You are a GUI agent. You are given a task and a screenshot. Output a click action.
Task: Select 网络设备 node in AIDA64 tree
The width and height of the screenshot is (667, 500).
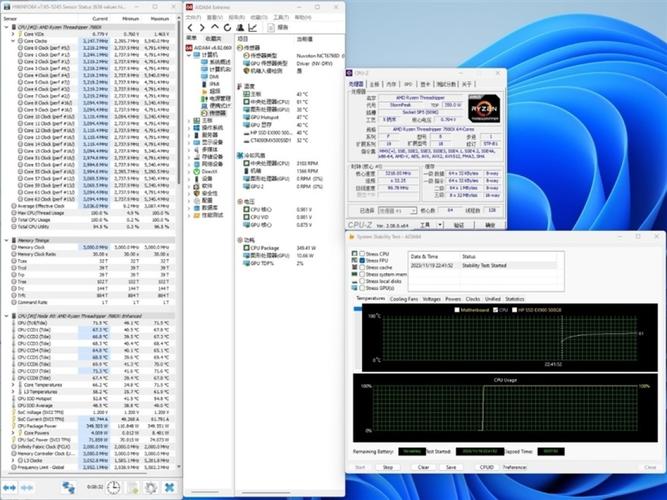point(208,164)
